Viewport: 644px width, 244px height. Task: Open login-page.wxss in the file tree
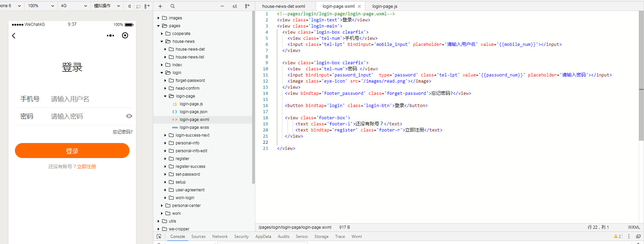coord(194,127)
